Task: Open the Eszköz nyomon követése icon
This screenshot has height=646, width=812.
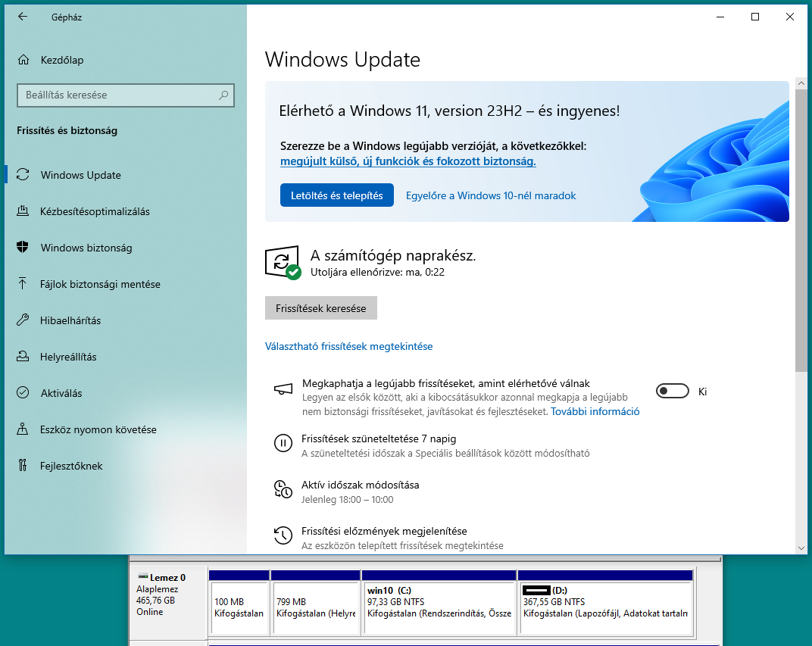Action: [x=22, y=429]
